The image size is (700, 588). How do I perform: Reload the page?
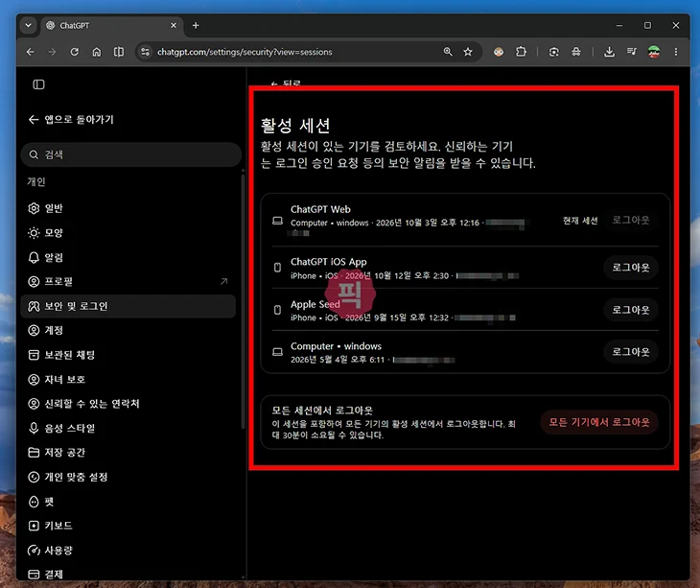click(75, 52)
